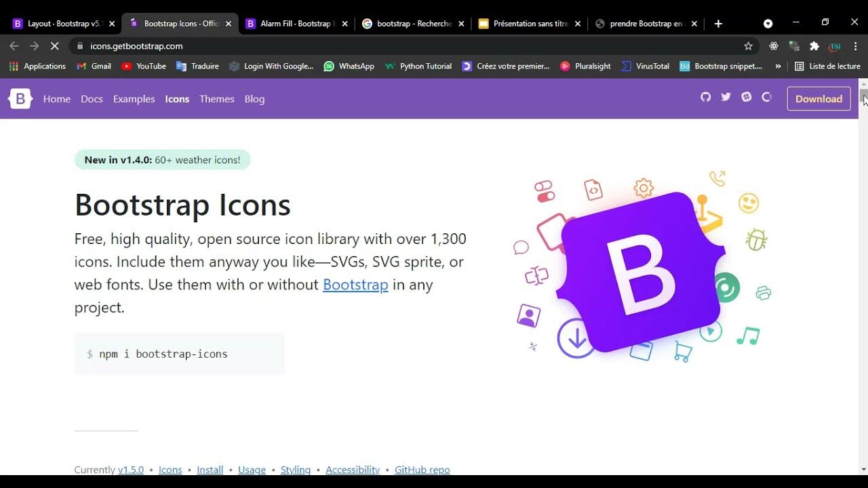Click the New in v1.4.0 weather icons badge
This screenshot has height=488, width=868.
coord(162,160)
